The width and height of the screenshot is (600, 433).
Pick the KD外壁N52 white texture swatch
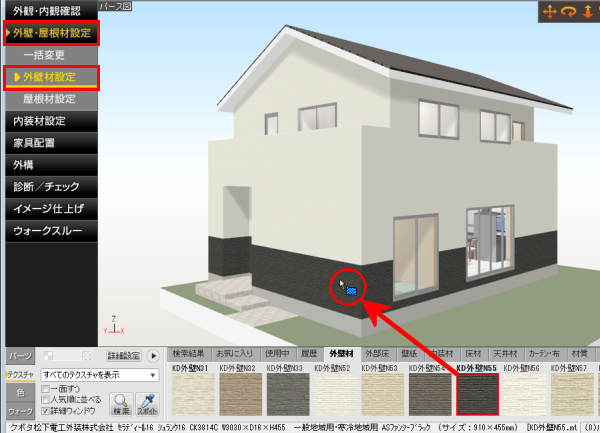click(335, 394)
